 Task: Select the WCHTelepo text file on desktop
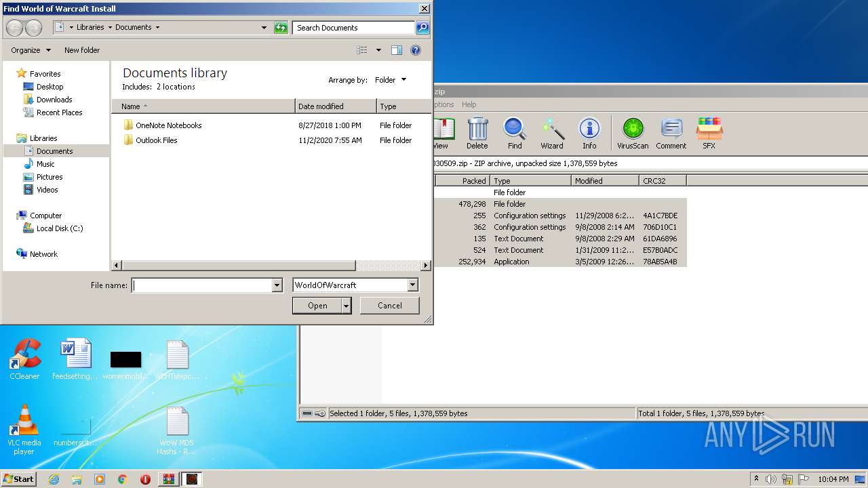[x=177, y=359]
